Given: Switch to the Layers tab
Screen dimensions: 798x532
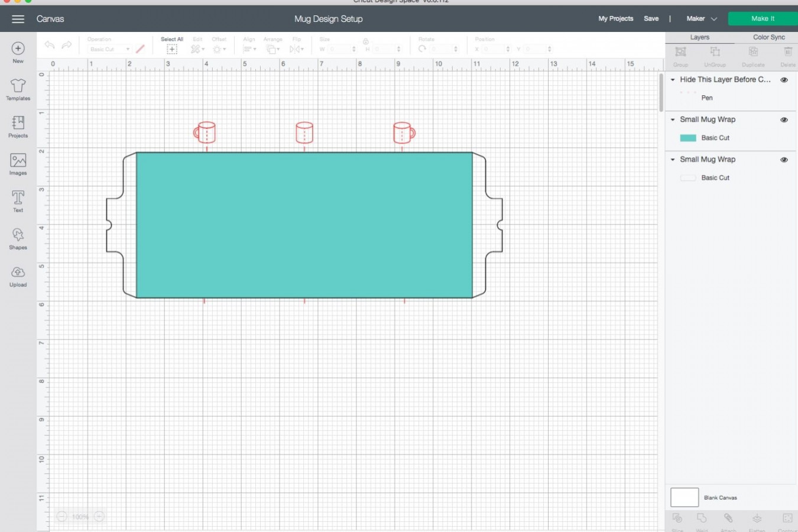Looking at the screenshot, I should [x=700, y=37].
